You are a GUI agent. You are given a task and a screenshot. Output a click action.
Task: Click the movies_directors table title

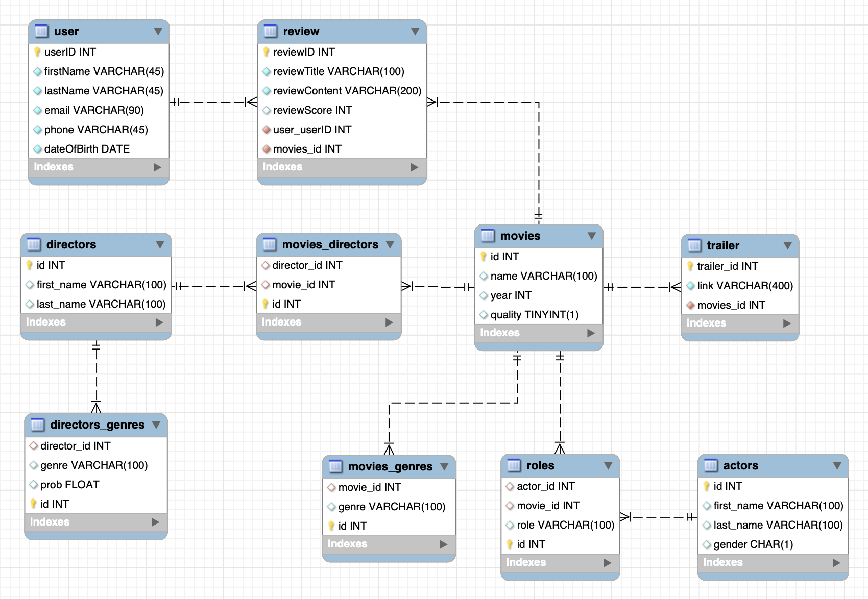(330, 244)
